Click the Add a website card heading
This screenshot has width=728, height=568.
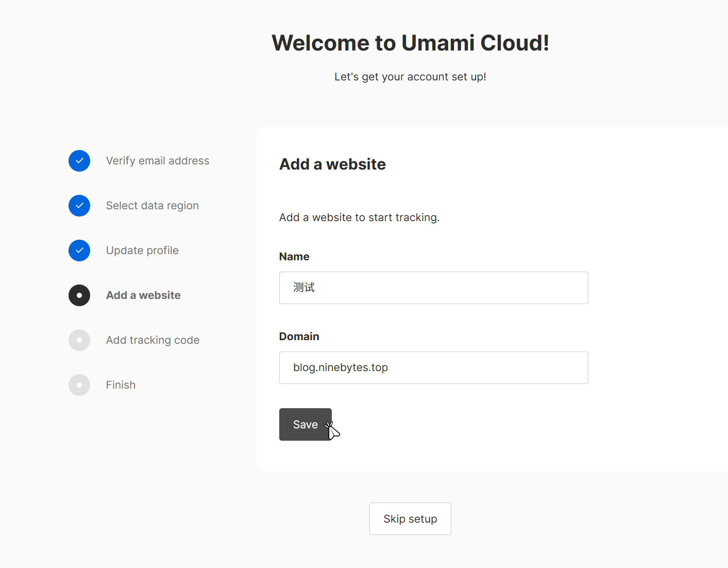click(332, 164)
